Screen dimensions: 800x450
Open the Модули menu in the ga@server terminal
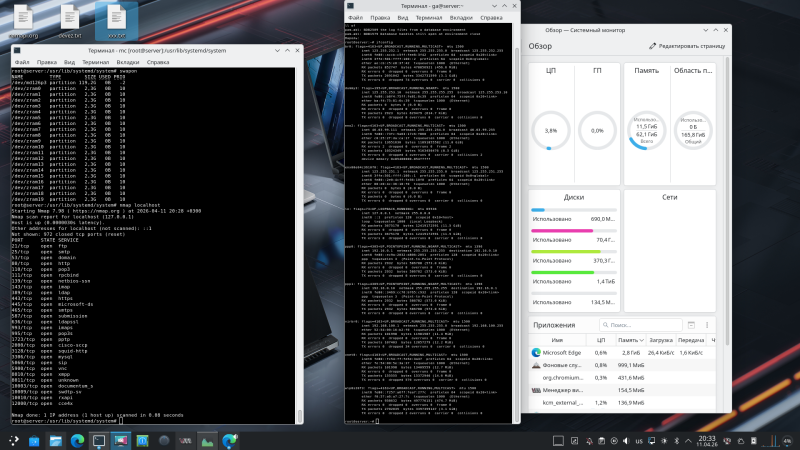click(460, 17)
